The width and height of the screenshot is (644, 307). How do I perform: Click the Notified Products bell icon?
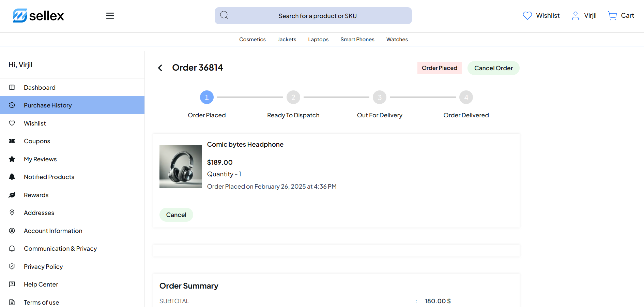(x=12, y=177)
